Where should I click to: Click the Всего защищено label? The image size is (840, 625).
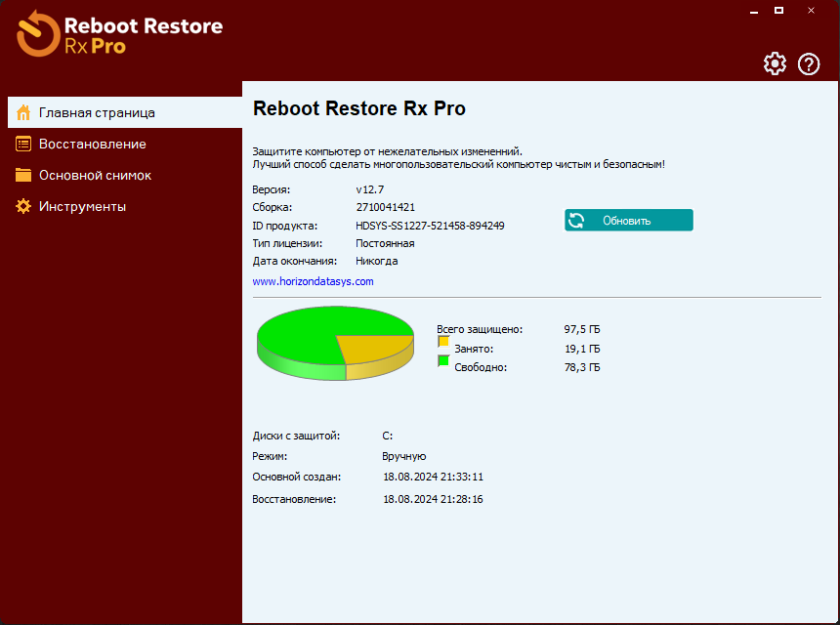480,329
